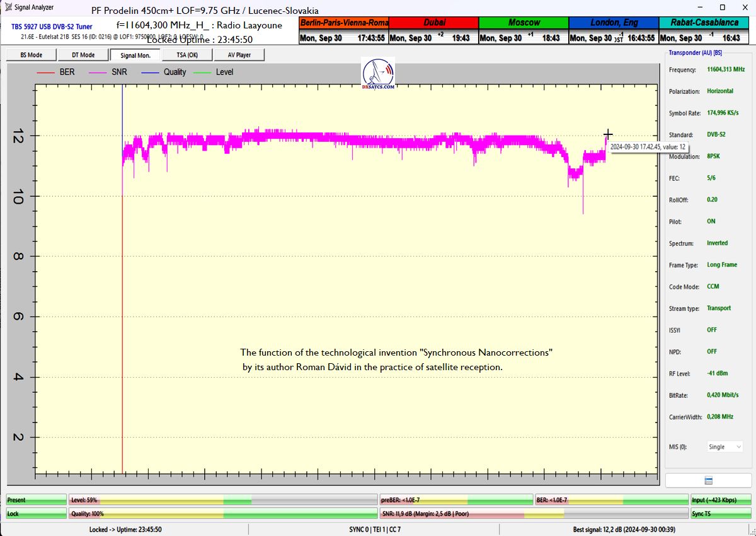Switch to the BS Mode tab
The width and height of the screenshot is (756, 536).
coord(31,55)
